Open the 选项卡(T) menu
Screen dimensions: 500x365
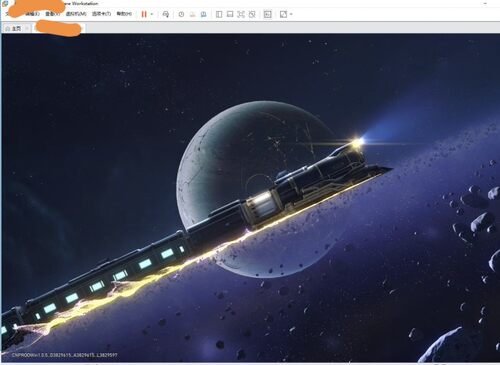tap(101, 14)
